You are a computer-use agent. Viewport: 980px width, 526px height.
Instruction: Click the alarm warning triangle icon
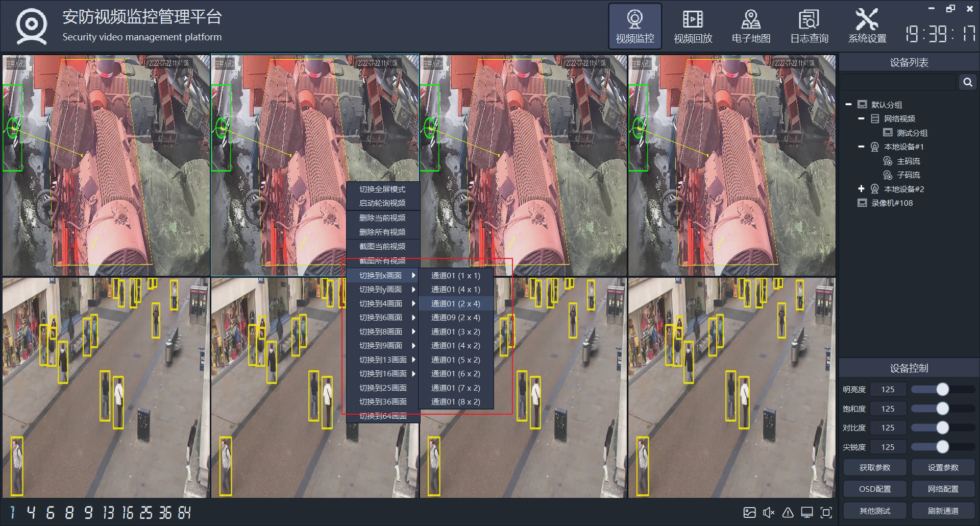[788, 512]
